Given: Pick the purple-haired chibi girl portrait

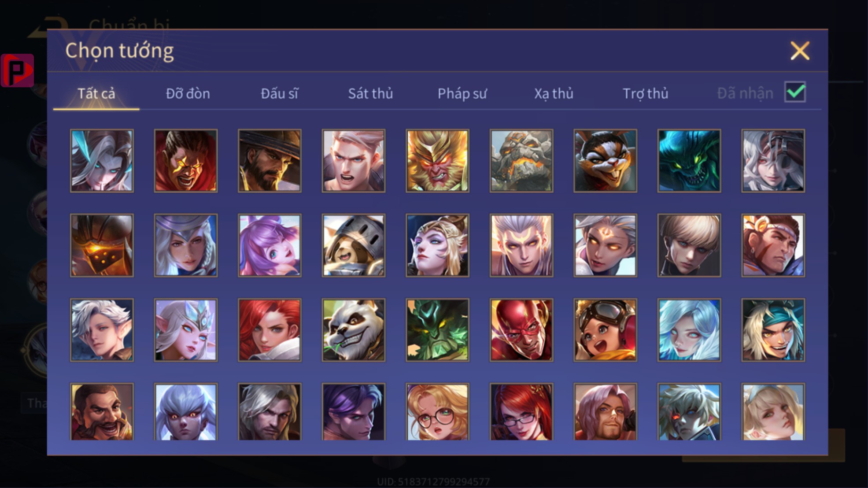Looking at the screenshot, I should [x=270, y=245].
